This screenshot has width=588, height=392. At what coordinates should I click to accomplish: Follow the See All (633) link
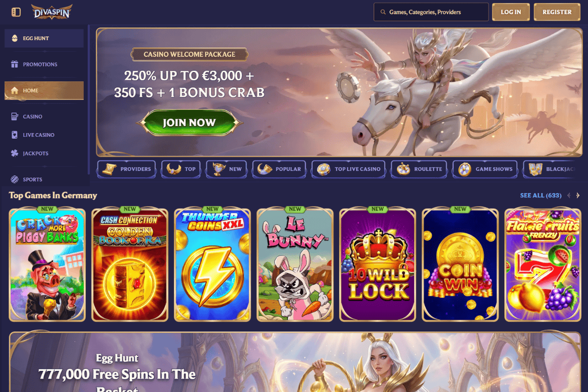(x=540, y=196)
